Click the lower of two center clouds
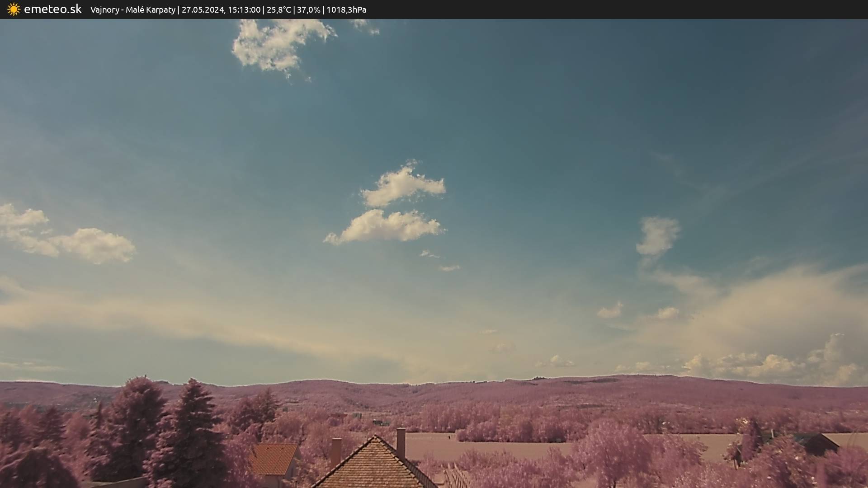This screenshot has height=488, width=868. (x=384, y=227)
